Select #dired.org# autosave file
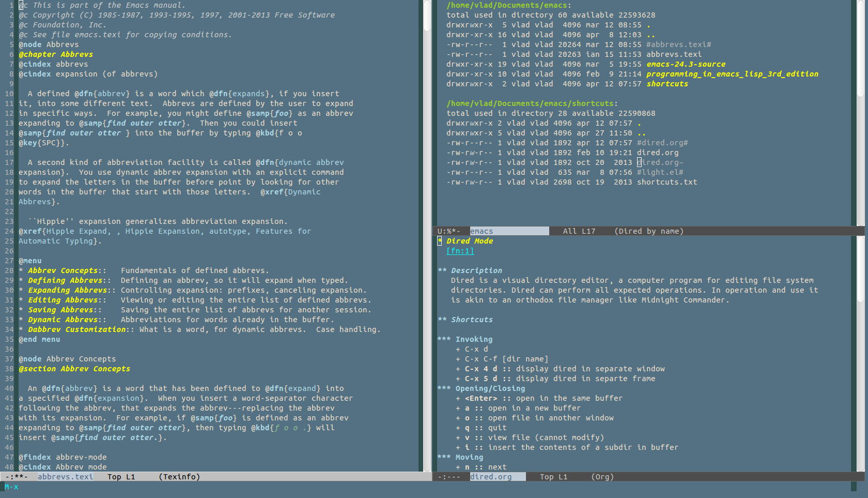868x498 pixels. [662, 143]
